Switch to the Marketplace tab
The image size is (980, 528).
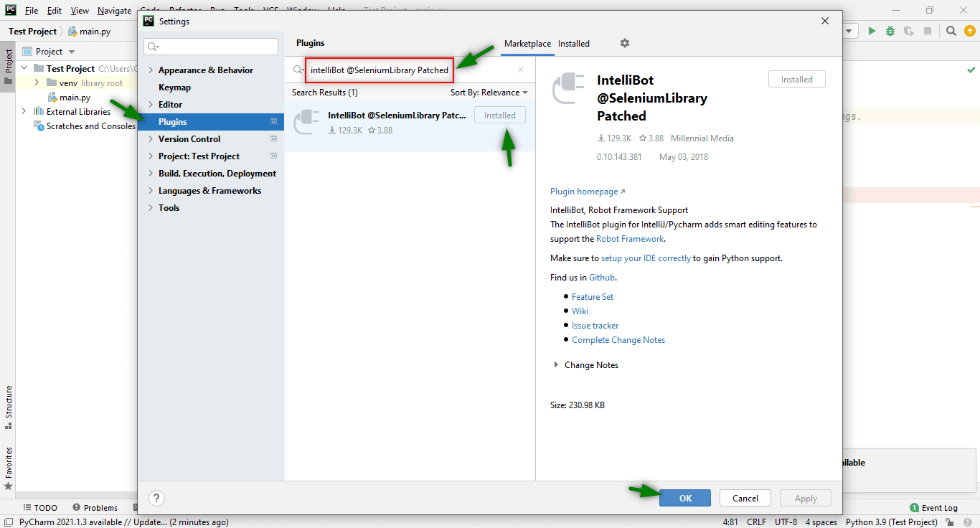[x=527, y=44]
